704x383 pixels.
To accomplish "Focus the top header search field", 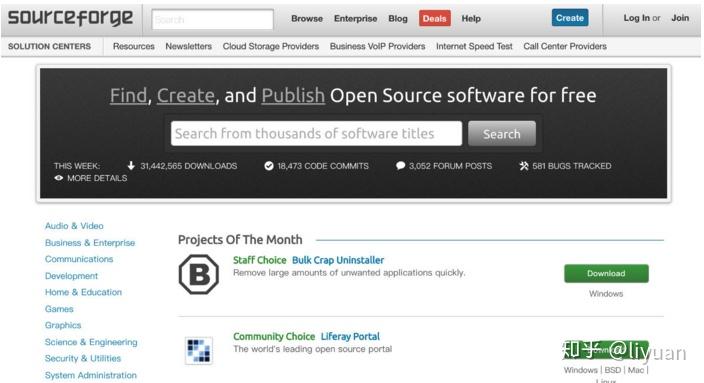I will click(212, 19).
